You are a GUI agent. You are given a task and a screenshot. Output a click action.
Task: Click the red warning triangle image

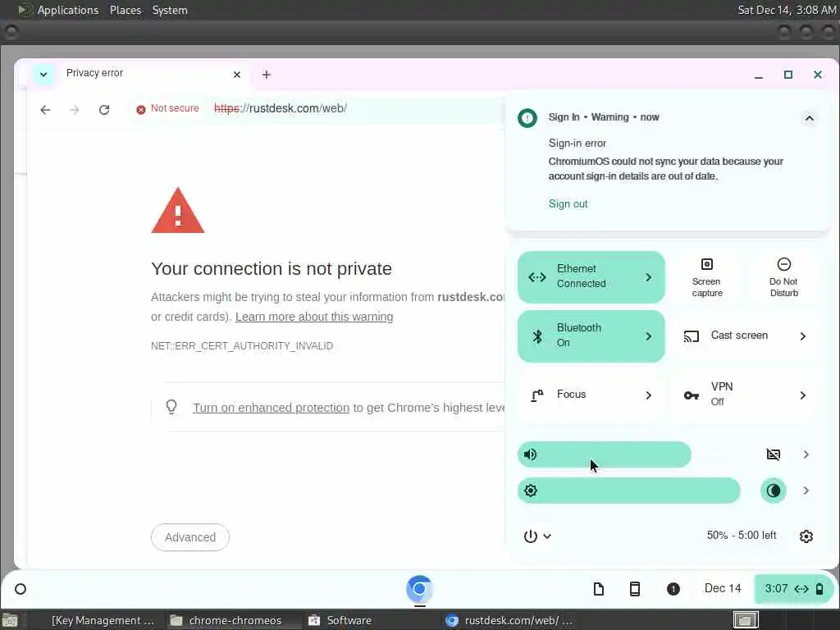coord(178,210)
